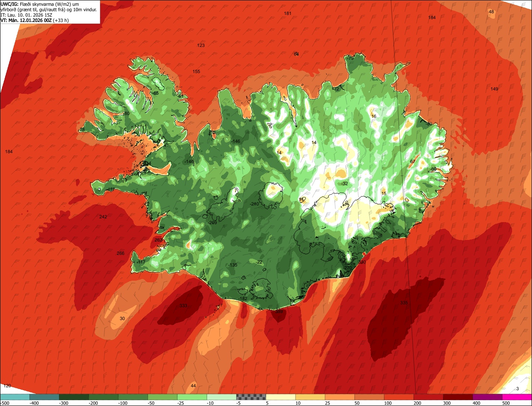532x406 pixels.
Task: Click the red 200 legend swatch
Action: click(428, 396)
